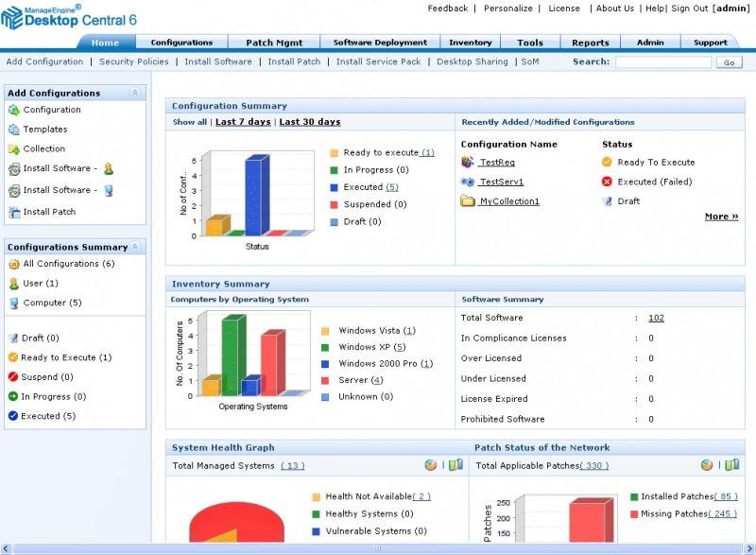Click the Templates icon in sidebar
This screenshot has height=555, width=756.
(x=13, y=130)
